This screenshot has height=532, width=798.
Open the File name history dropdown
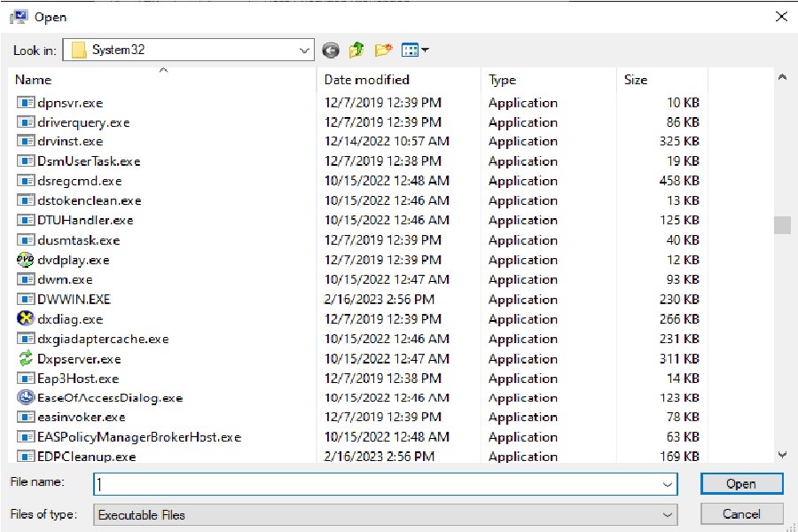coord(667,484)
